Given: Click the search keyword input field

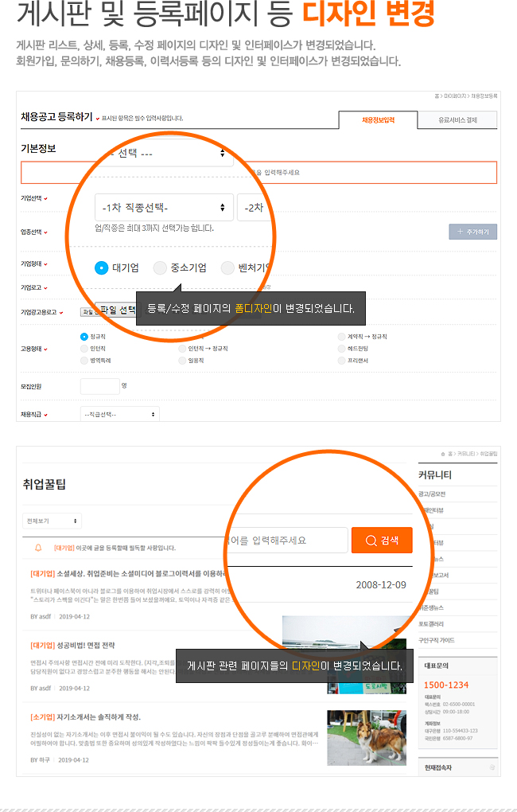Looking at the screenshot, I should (287, 540).
